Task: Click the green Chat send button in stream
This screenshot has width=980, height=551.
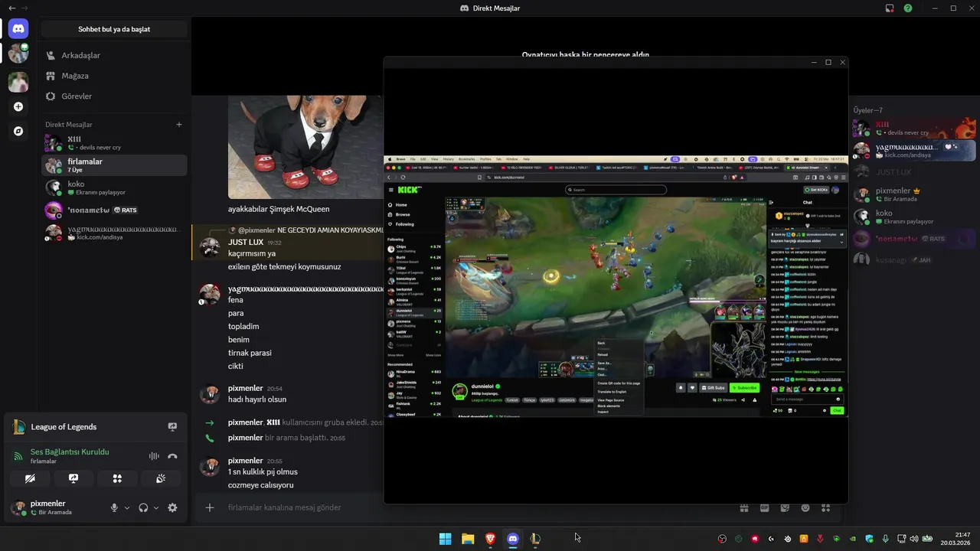Action: 837,411
